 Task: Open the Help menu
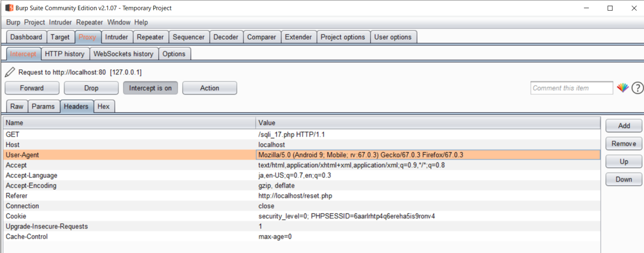(x=141, y=23)
